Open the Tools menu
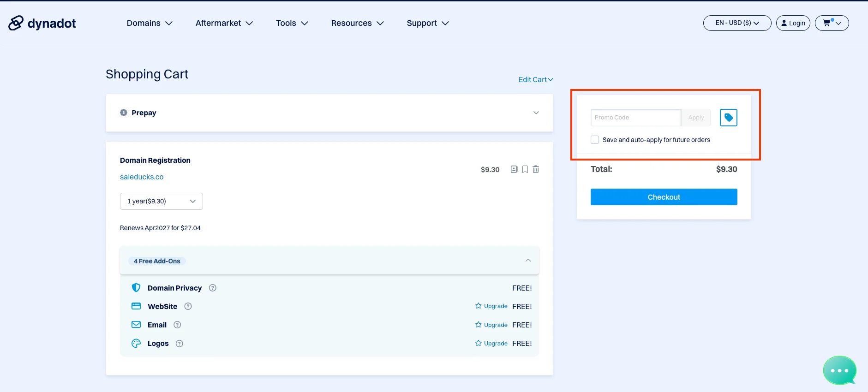Viewport: 868px width, 392px height. [292, 23]
